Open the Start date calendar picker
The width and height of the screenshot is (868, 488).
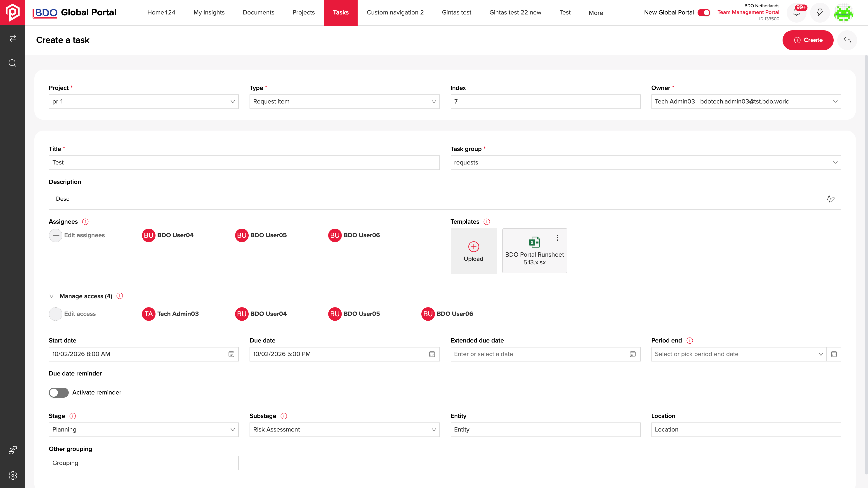[x=231, y=354]
